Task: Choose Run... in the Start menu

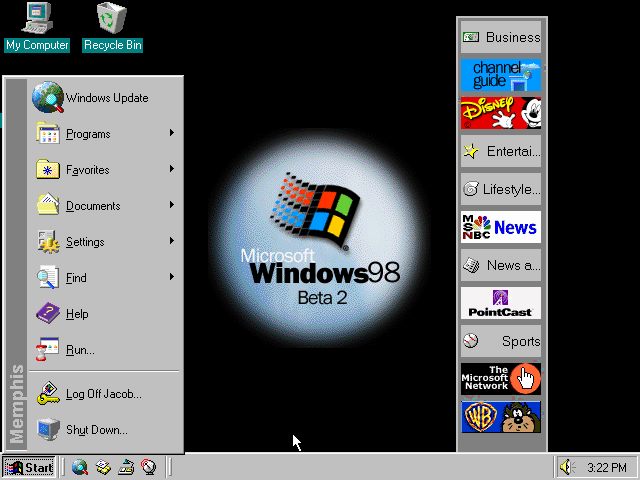Action: pyautogui.click(x=105, y=349)
